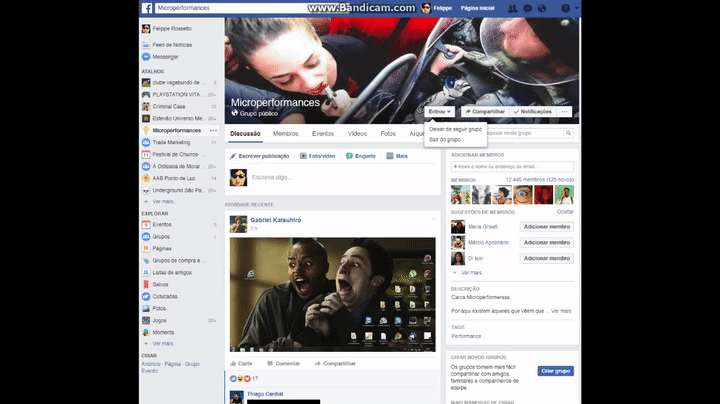Click Adicionar membro next to Maria Griselli
720x404 pixels.
click(x=546, y=227)
